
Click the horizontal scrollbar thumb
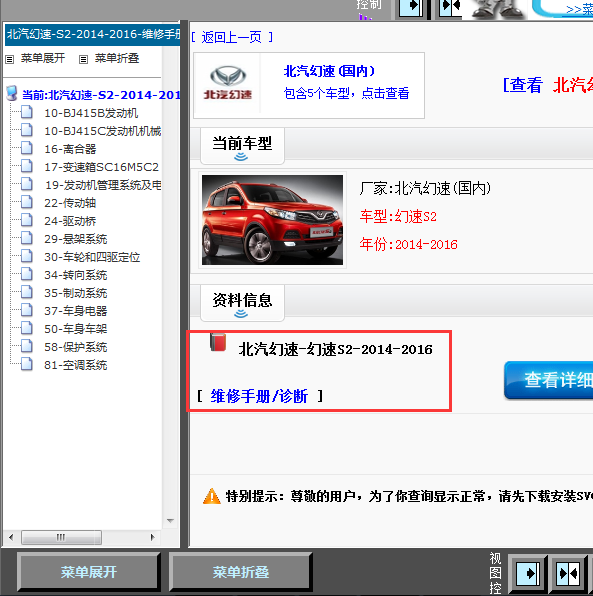click(61, 537)
